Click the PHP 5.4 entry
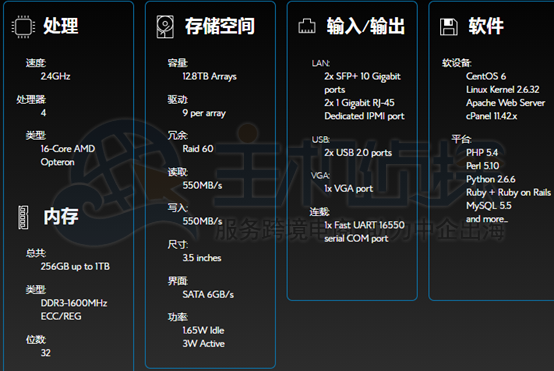 click(482, 153)
